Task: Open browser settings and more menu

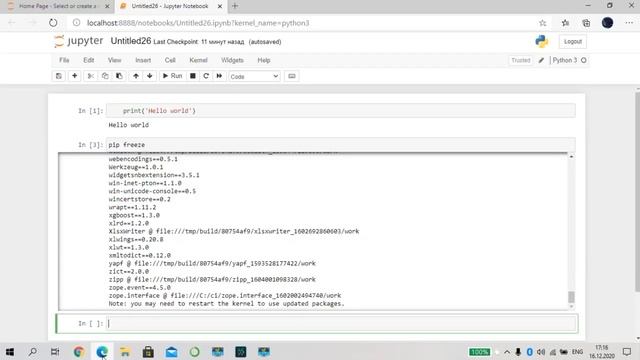Action: click(629, 23)
